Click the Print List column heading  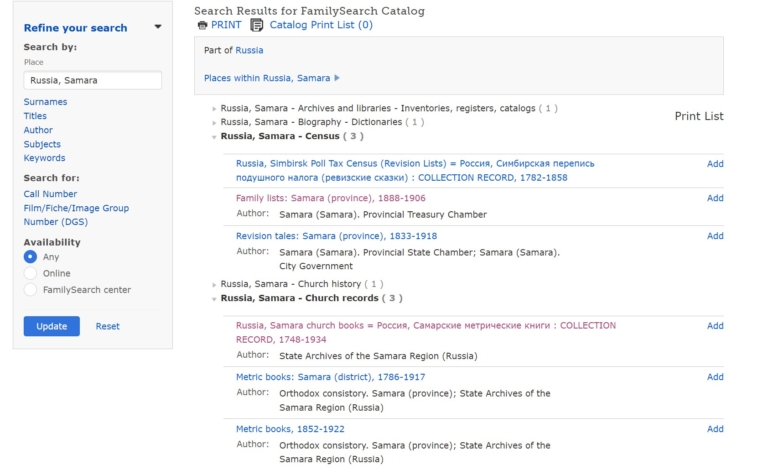click(699, 116)
